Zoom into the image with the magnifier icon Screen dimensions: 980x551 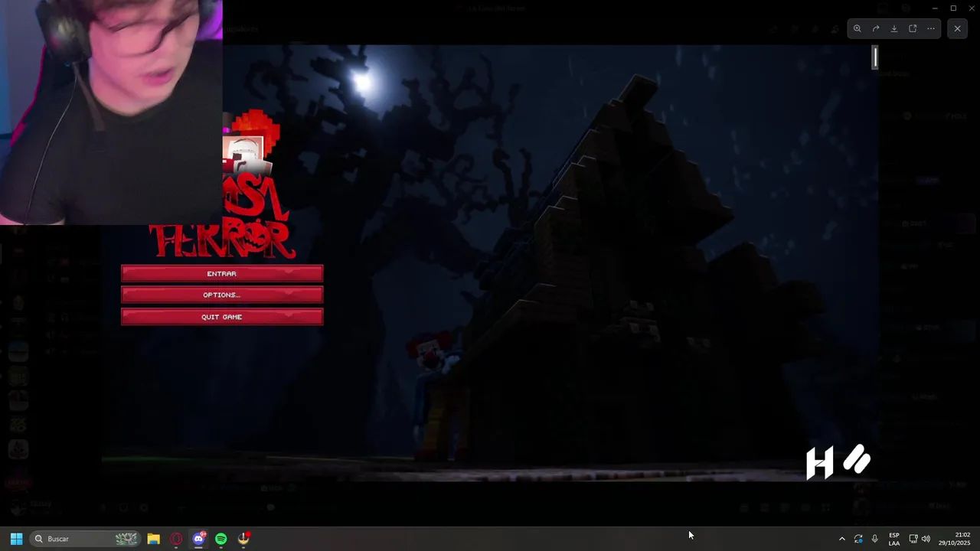(x=857, y=28)
